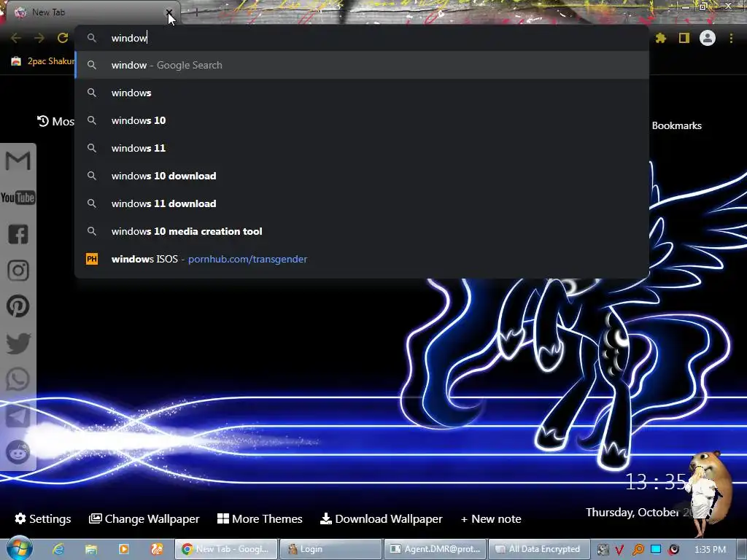This screenshot has height=560, width=747.
Task: Switch to the All Data Encrypted taskbar window
Action: point(539,549)
